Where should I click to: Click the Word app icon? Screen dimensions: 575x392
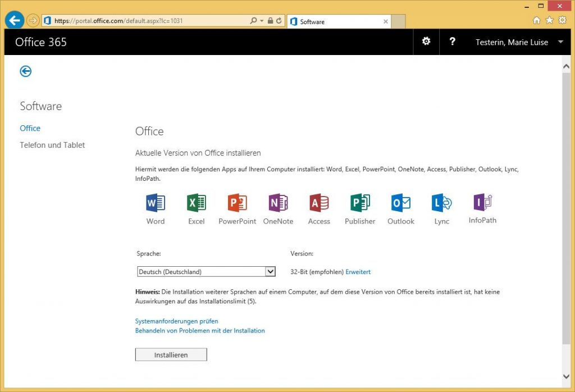click(156, 203)
